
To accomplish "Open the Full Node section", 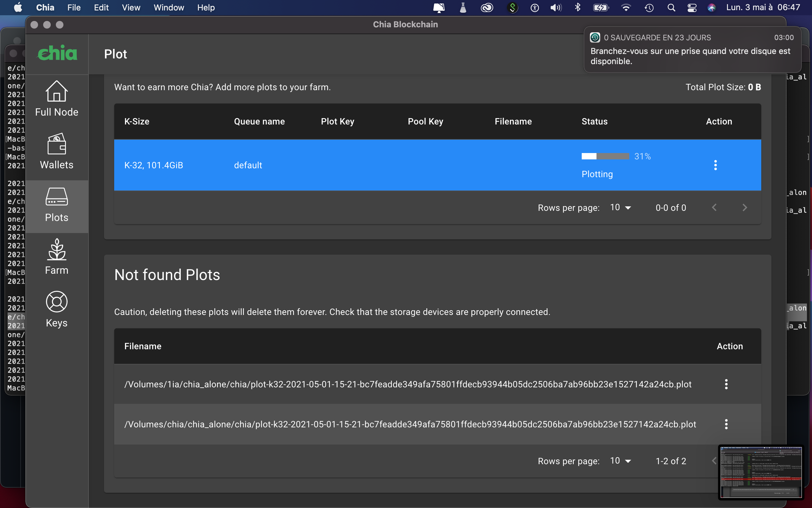I will [57, 99].
